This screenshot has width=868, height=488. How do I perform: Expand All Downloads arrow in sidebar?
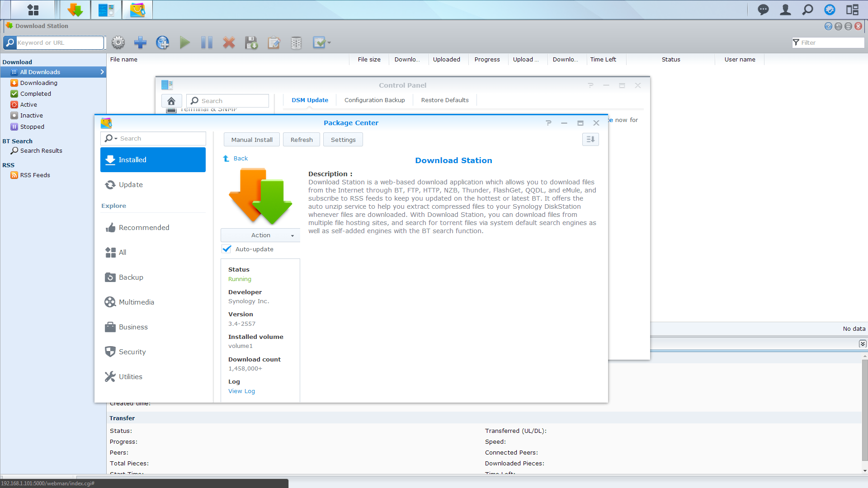pos(102,72)
